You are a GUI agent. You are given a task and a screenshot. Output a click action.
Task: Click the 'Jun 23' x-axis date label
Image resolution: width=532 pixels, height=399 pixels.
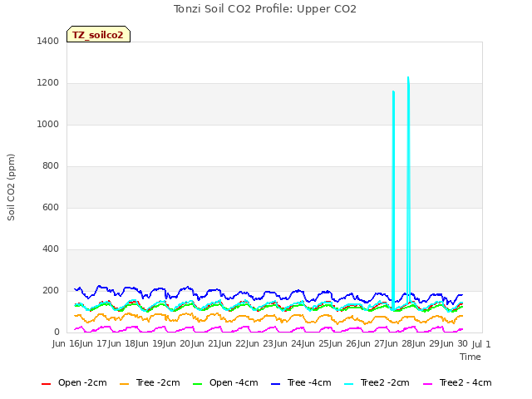261,344
